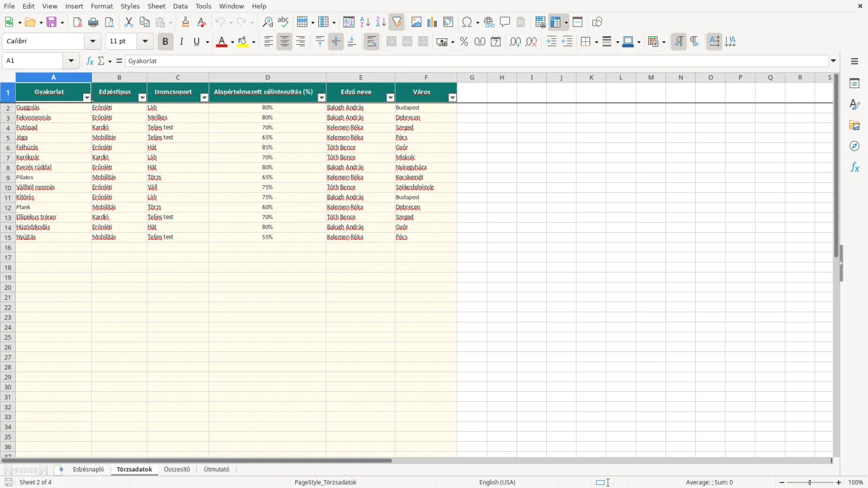Viewport: 868px width, 488px height.
Task: Toggle Wrap Text
Action: [371, 42]
